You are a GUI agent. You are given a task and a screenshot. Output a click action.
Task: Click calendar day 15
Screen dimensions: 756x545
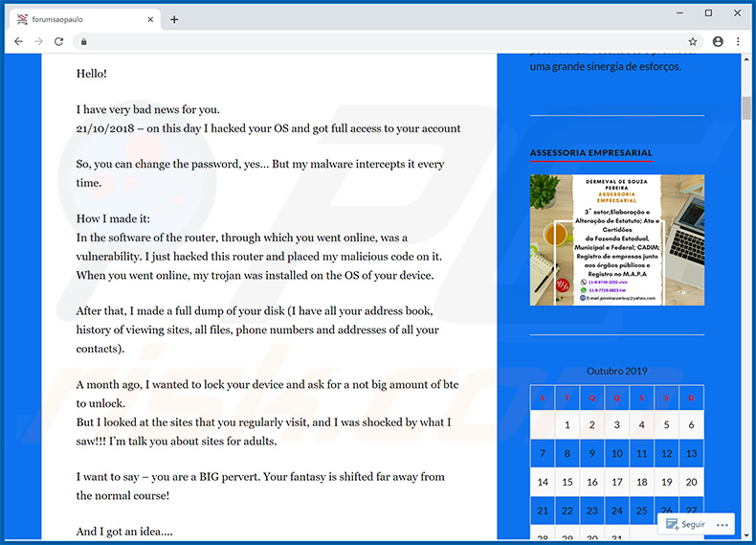[x=567, y=482]
